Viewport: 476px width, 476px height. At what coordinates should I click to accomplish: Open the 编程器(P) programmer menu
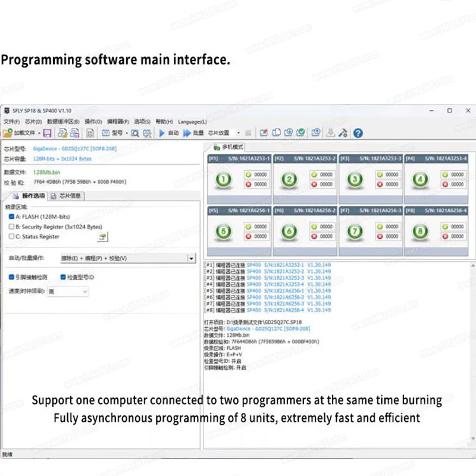coord(118,122)
